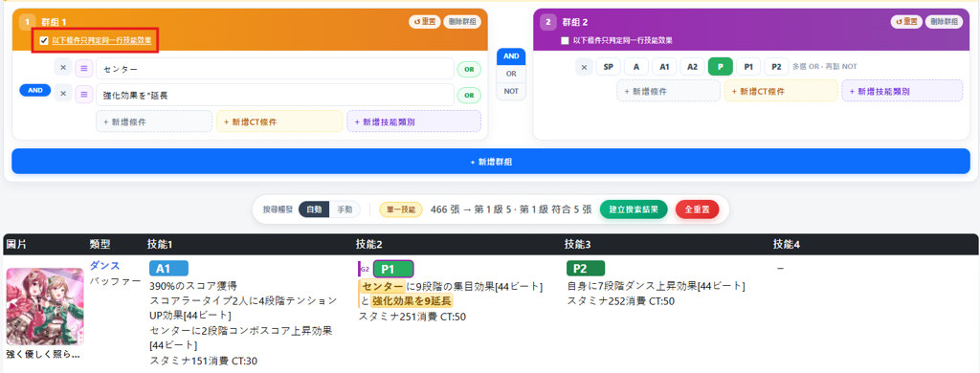This screenshot has width=980, height=373.
Task: Click 刪除群組 in 群組 2 header
Action: pyautogui.click(x=945, y=22)
